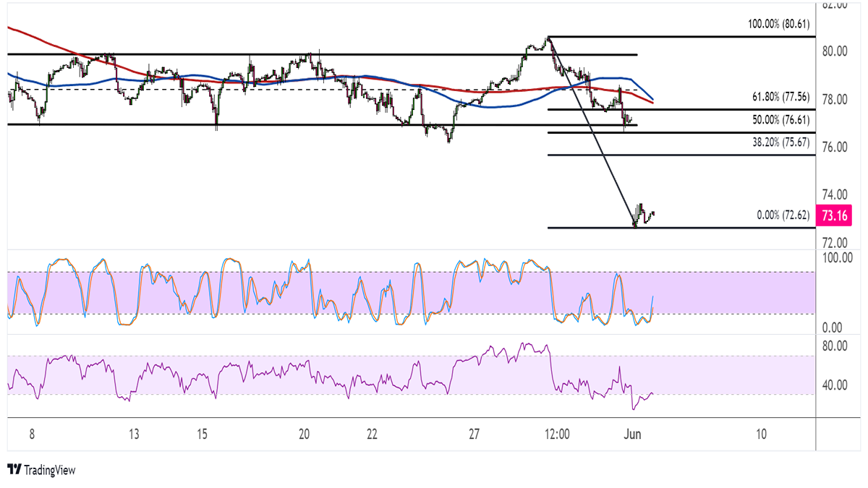Select the 50.00% (76.61) Fibonacci label

point(783,121)
